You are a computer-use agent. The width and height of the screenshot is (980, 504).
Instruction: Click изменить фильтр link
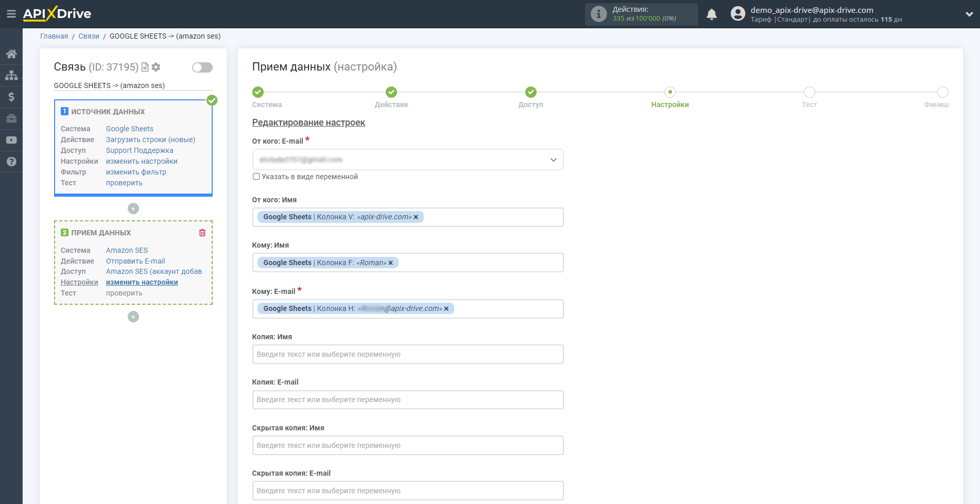136,172
